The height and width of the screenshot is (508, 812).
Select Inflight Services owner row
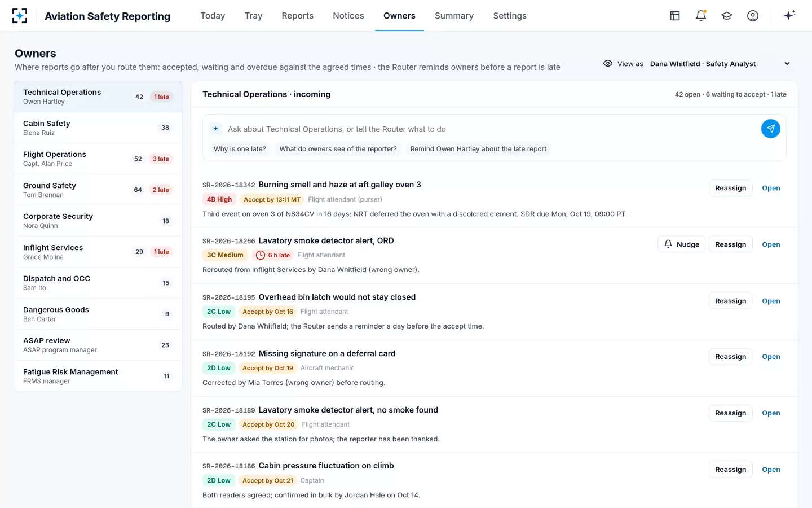(x=98, y=252)
